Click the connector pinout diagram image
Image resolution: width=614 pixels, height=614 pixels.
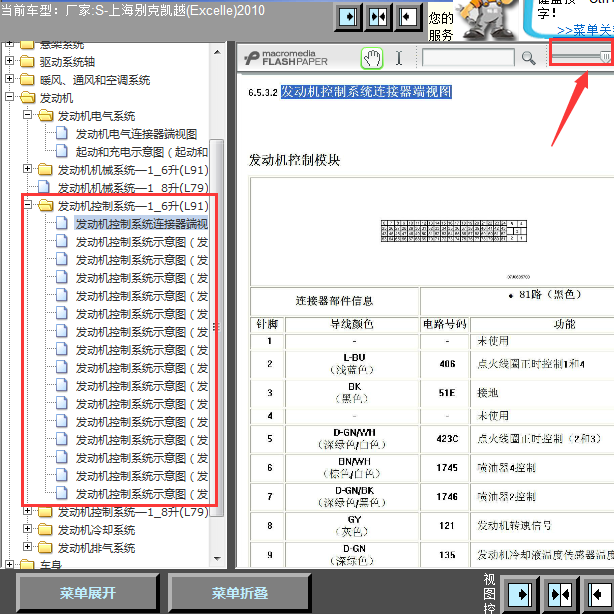pos(454,231)
